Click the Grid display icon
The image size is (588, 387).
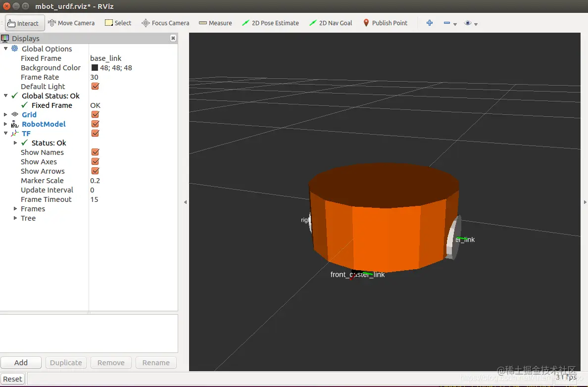(15, 114)
